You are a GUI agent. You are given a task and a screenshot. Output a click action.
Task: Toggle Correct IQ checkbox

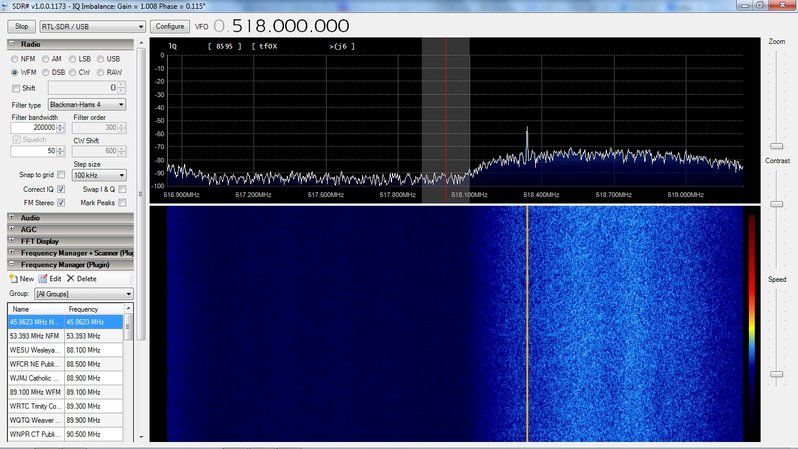coord(61,189)
